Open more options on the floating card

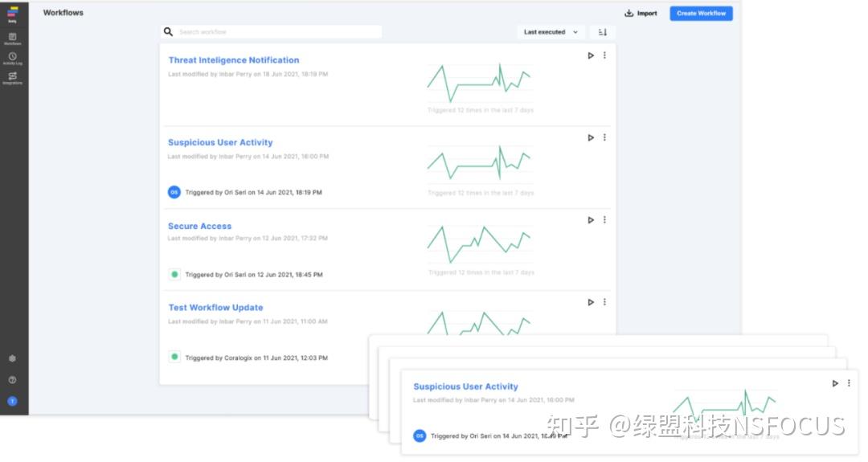point(849,383)
